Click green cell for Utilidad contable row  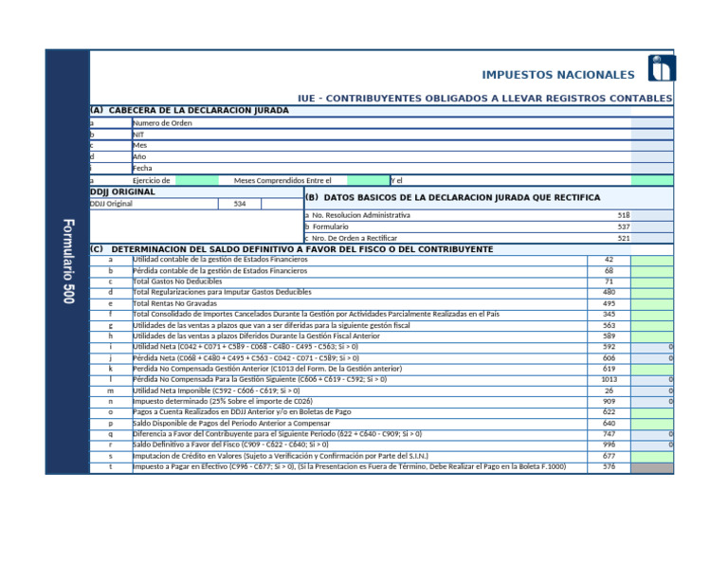pos(652,260)
